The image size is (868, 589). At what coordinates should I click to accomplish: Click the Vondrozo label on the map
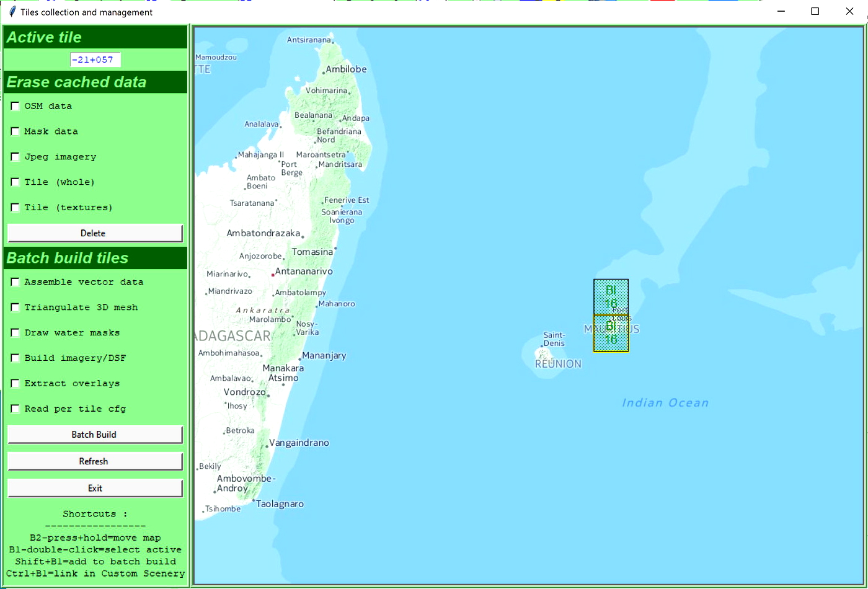coord(245,392)
